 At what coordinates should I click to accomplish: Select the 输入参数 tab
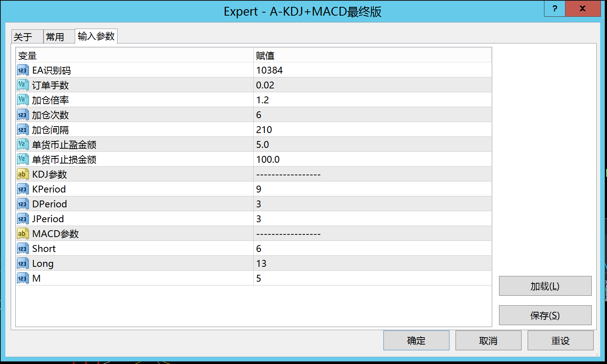(96, 36)
